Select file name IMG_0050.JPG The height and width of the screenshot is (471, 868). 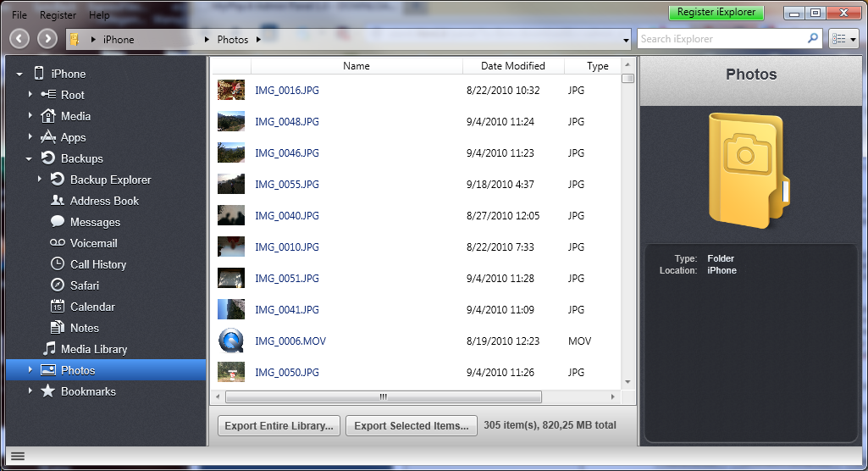tap(287, 373)
